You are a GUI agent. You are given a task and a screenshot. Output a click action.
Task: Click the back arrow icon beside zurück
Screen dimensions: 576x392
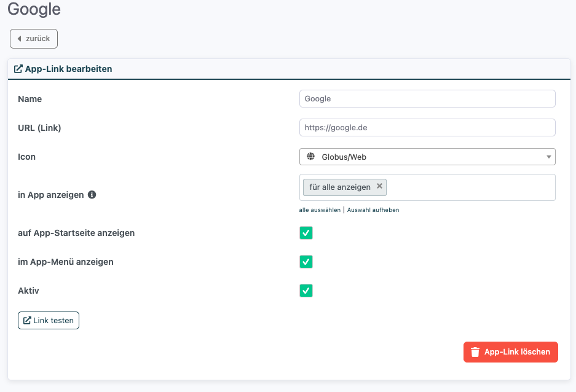tap(20, 39)
